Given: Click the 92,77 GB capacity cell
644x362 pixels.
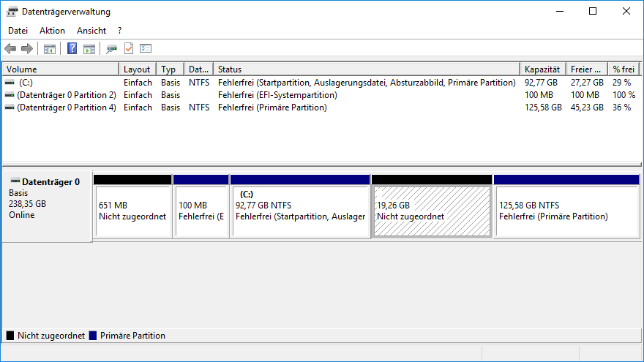Looking at the screenshot, I should tap(541, 83).
